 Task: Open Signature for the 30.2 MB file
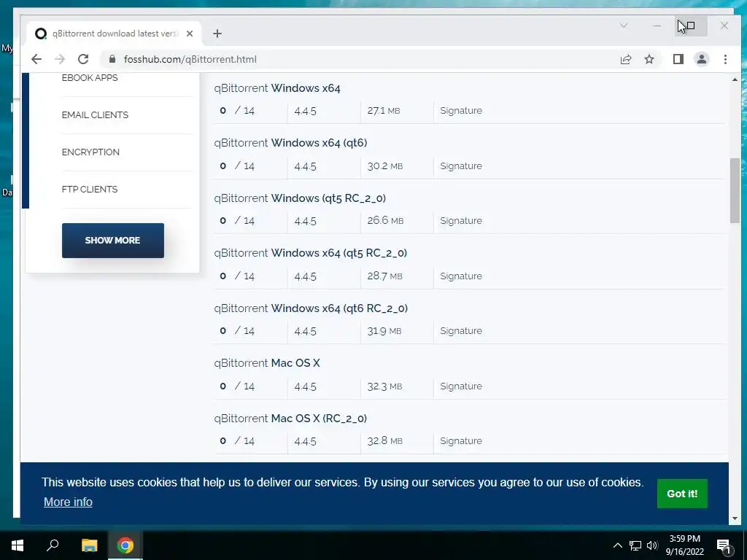point(461,166)
